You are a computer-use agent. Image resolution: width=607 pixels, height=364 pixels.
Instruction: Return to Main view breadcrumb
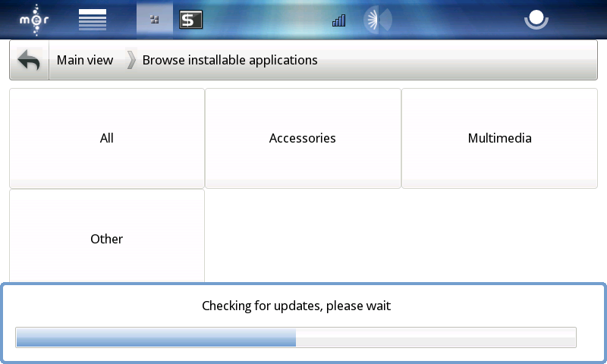tap(85, 60)
